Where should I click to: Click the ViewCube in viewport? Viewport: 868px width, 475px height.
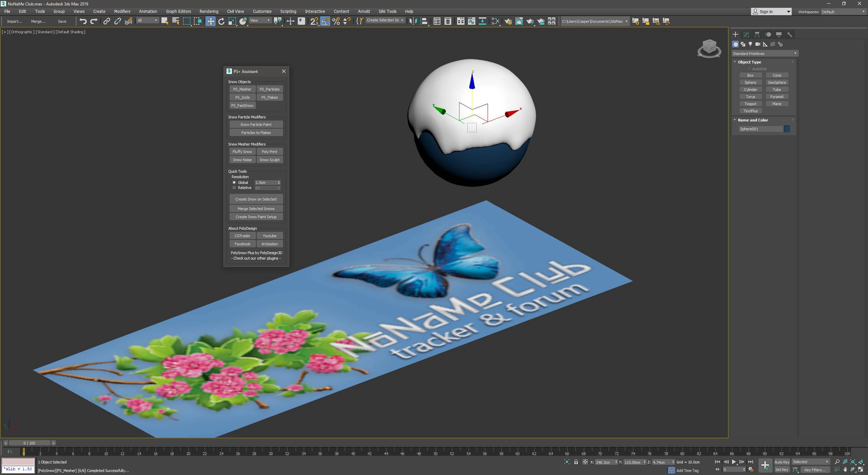point(709,48)
